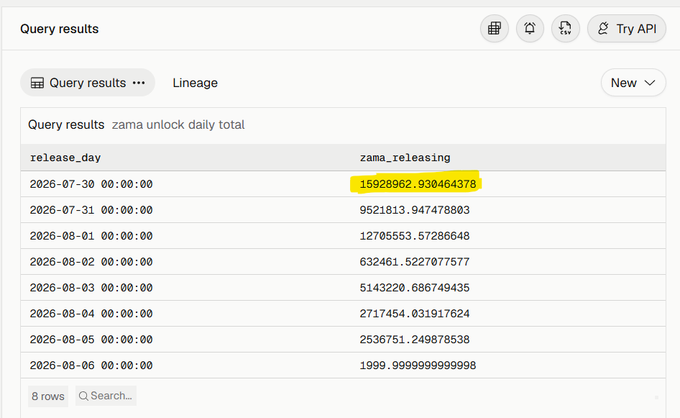Select cell 2026-08-04 00:00:00
This screenshot has width=680, height=418.
coord(91,314)
